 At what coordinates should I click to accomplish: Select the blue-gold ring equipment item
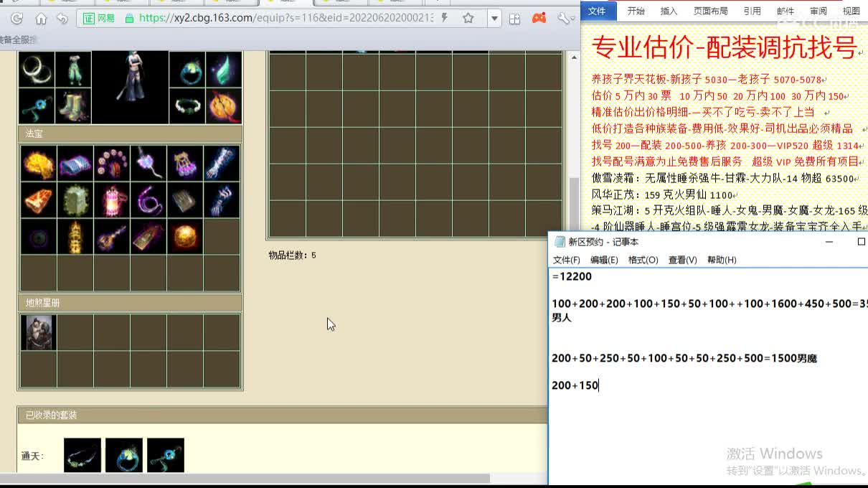[187, 70]
